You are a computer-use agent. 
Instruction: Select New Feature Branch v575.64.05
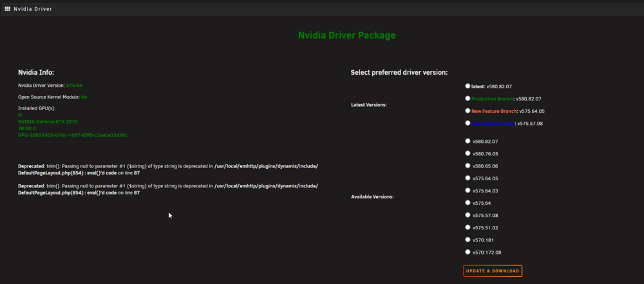468,111
